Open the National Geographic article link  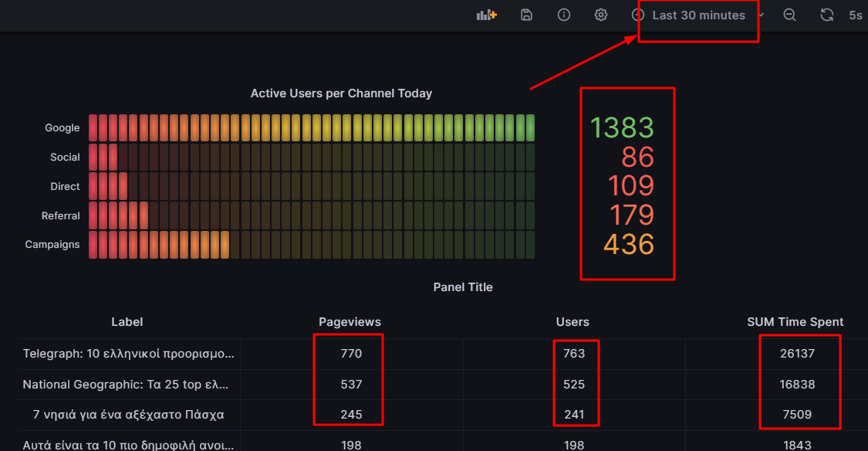pyautogui.click(x=127, y=384)
